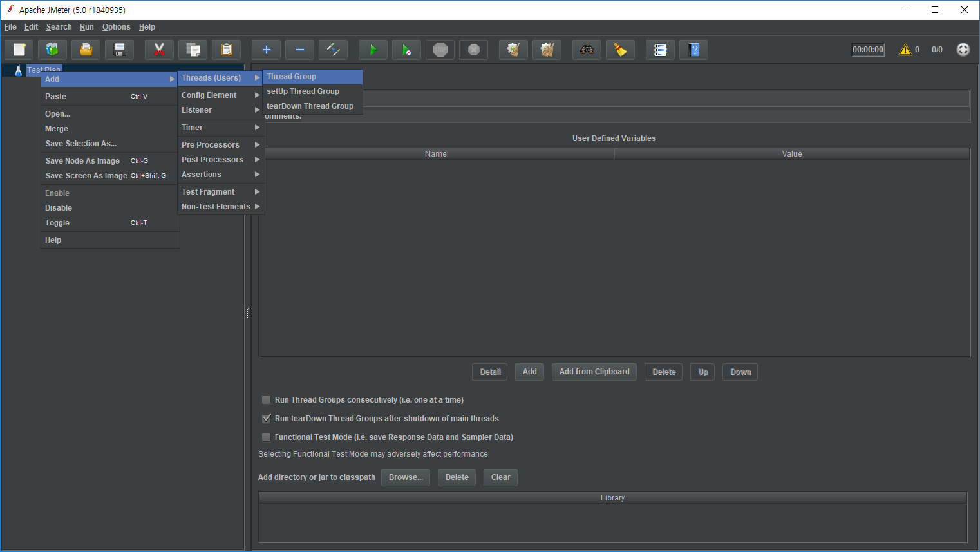Viewport: 980px width, 552px height.
Task: Click the Paste clipboard icon
Action: [x=227, y=50]
